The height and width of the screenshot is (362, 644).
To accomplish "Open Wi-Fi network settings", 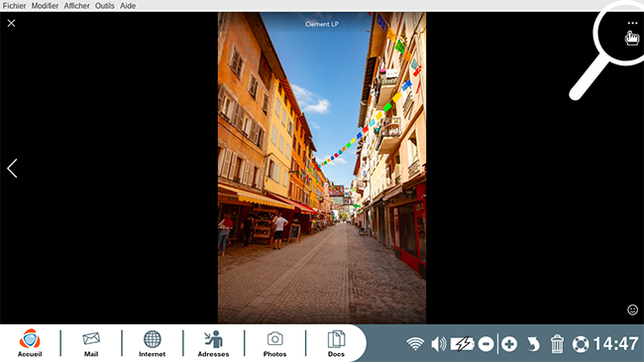I will point(415,343).
